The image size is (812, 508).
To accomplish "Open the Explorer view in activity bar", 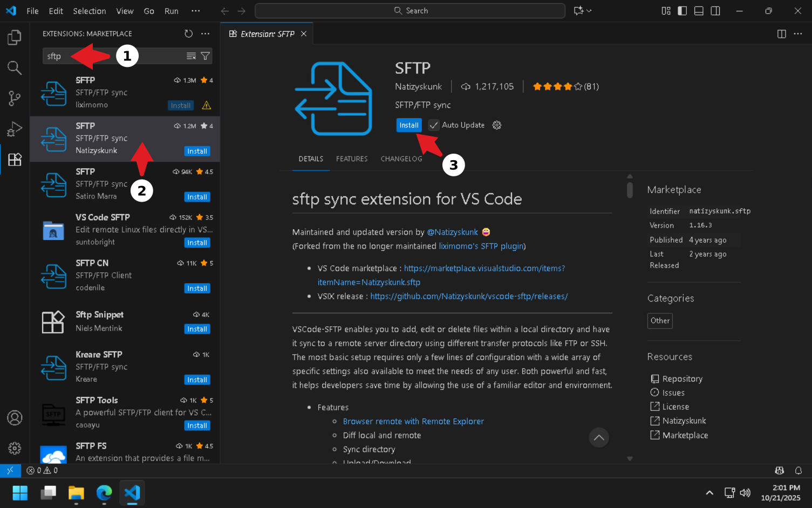I will pos(15,38).
